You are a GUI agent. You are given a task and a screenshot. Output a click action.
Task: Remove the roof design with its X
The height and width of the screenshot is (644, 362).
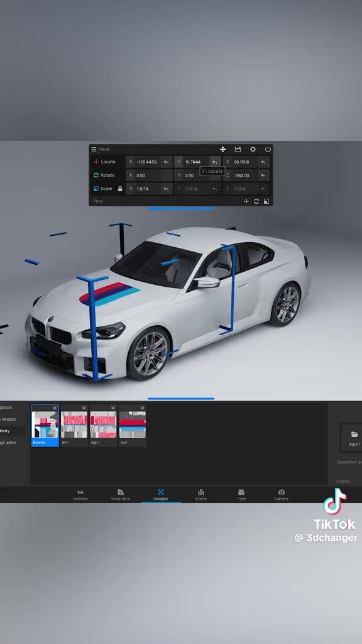click(x=143, y=408)
